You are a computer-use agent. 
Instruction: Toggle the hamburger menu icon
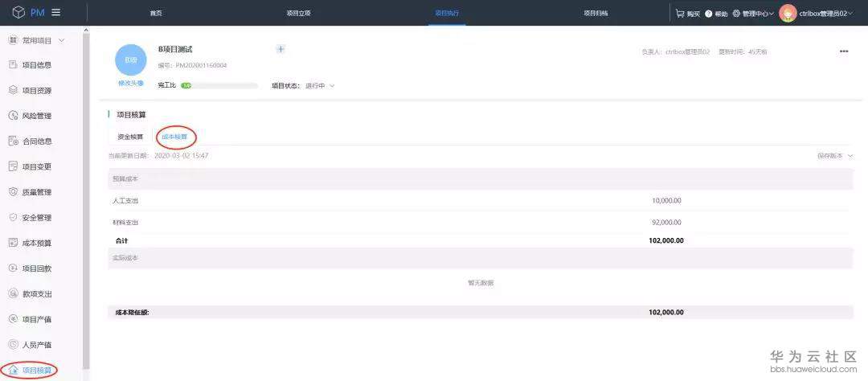click(56, 13)
